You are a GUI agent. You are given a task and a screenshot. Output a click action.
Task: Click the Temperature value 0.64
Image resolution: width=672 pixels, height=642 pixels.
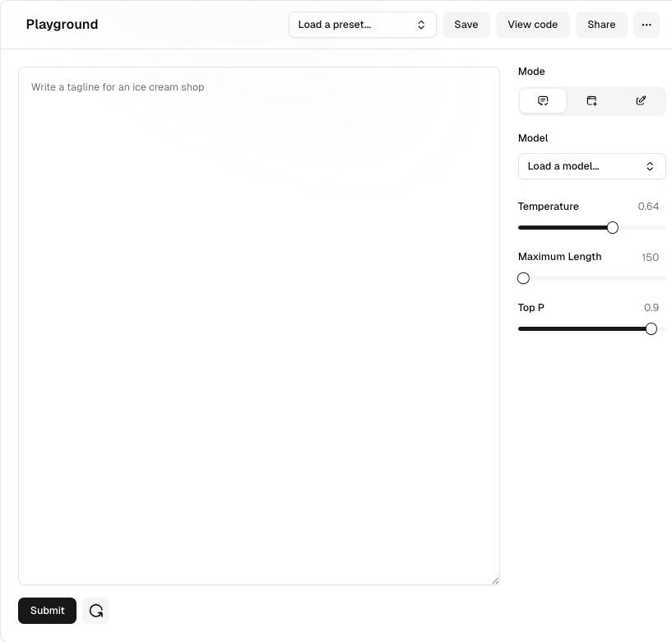click(648, 207)
